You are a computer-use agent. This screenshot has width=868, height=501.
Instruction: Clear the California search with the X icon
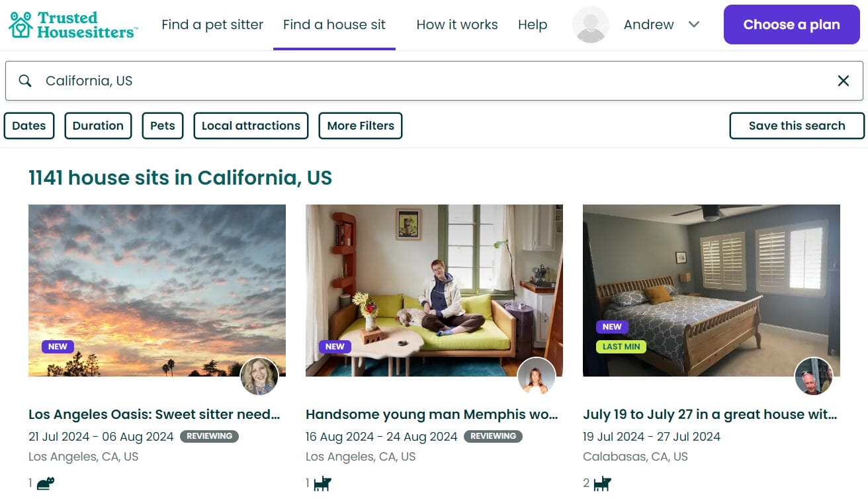[844, 80]
